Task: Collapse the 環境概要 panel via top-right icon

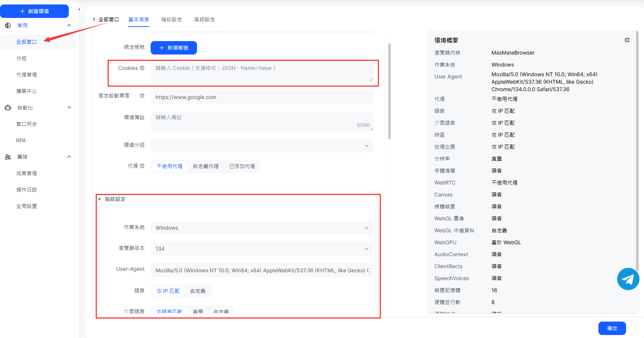Action: point(627,40)
